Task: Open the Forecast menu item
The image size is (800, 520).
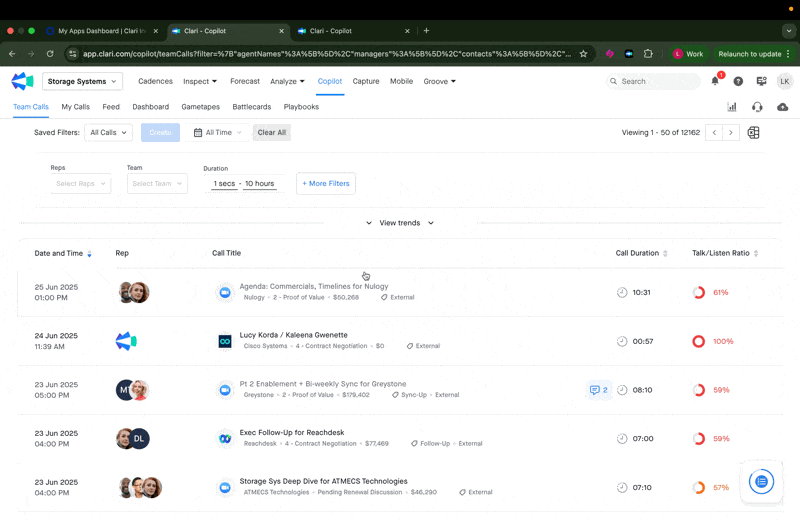Action: click(245, 81)
